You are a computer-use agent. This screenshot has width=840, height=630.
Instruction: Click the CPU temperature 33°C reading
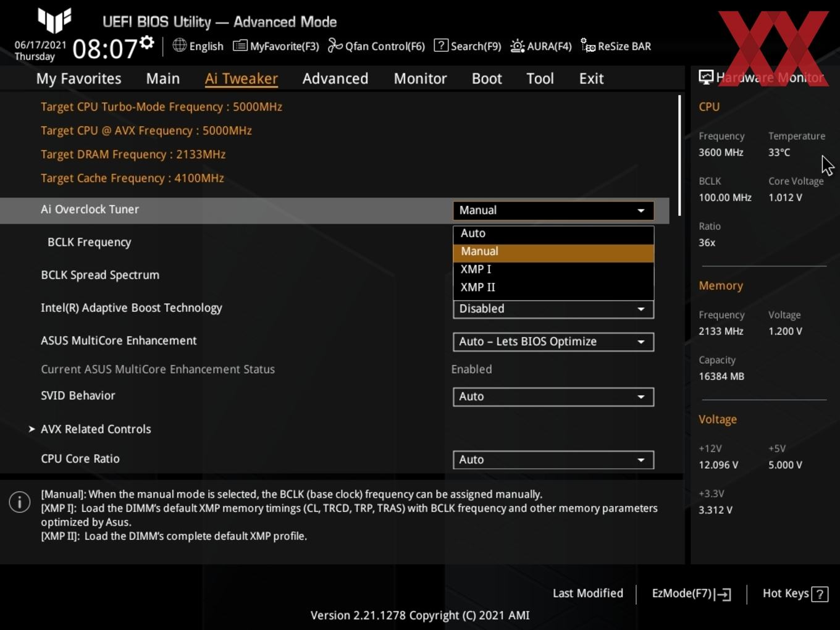click(x=779, y=152)
